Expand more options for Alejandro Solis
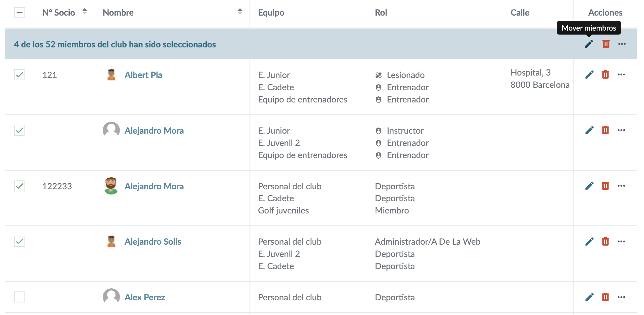The width and height of the screenshot is (644, 315). point(621,242)
